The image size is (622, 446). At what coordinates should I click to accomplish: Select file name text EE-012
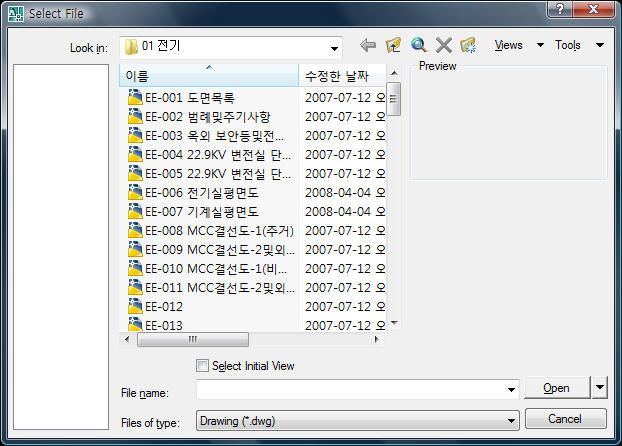(164, 307)
